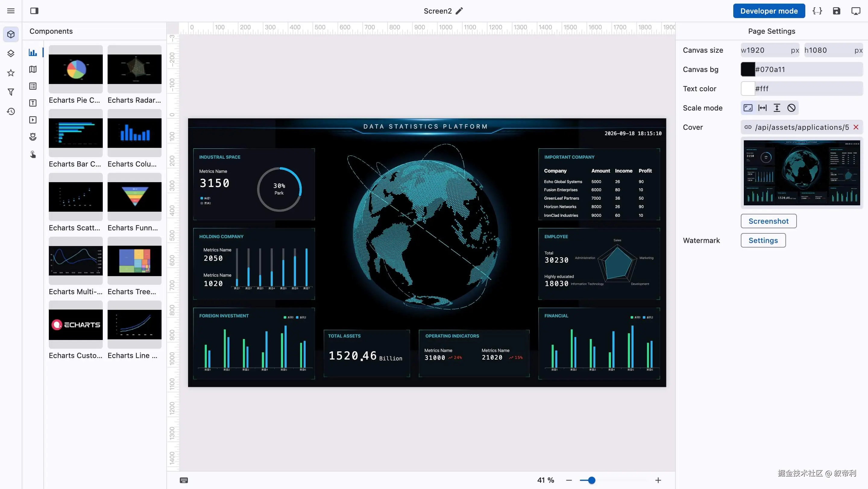Screen dimensions: 868x489
Task: Click the Screenshot button
Action: (x=769, y=221)
